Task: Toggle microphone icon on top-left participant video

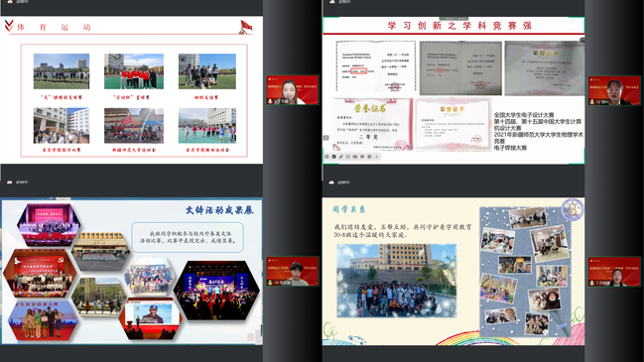Action: [x=270, y=101]
